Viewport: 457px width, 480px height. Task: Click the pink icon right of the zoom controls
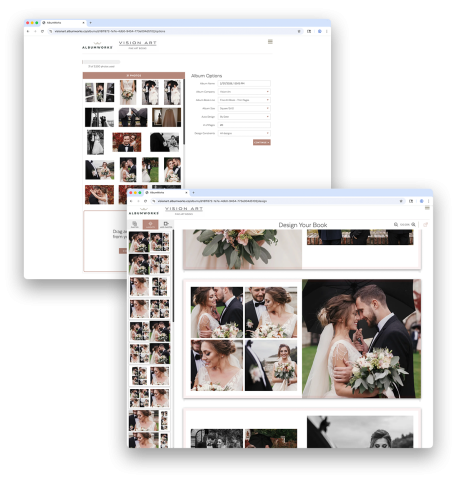coord(425,225)
